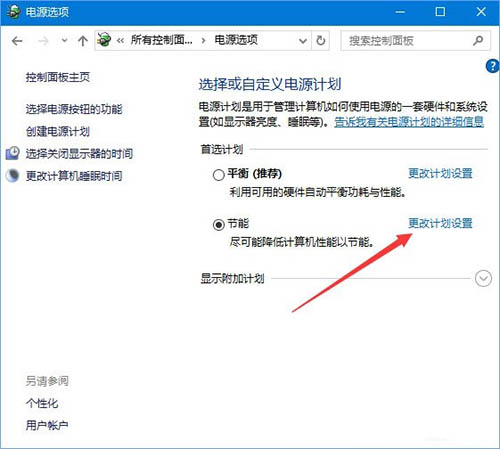Click the sleep moon icon in sidebar
500x449 pixels.
tap(13, 175)
